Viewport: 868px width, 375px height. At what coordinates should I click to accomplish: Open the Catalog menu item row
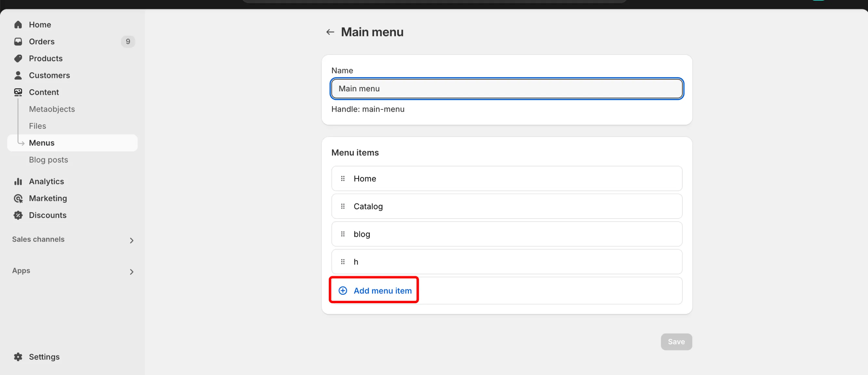(x=507, y=206)
